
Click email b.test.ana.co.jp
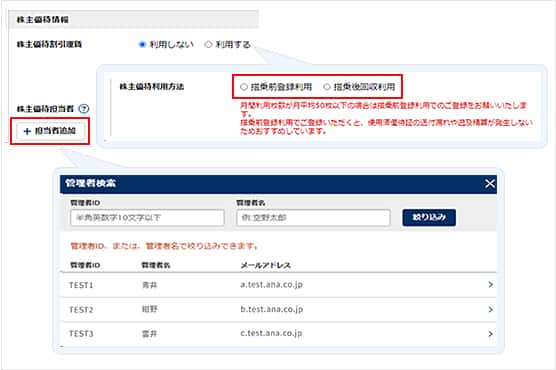272,309
